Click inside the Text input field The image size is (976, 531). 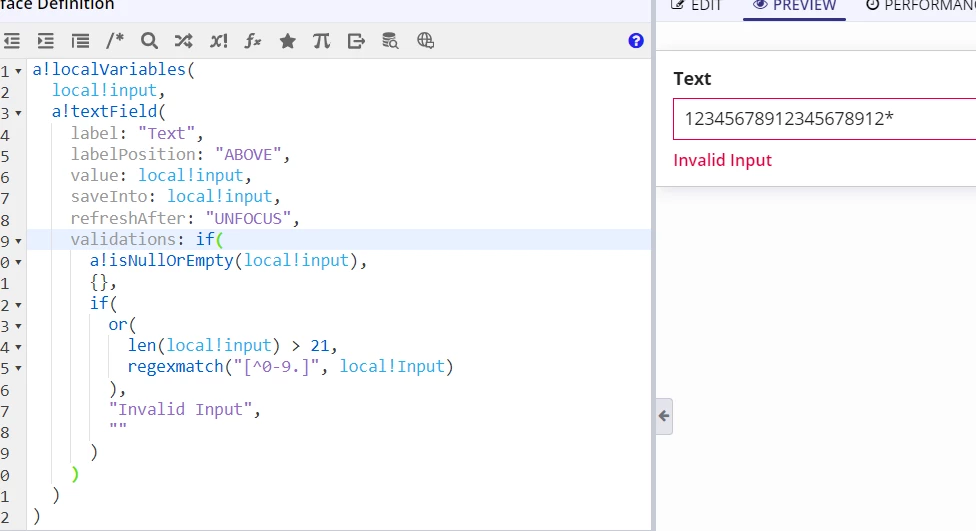pyautogui.click(x=824, y=119)
